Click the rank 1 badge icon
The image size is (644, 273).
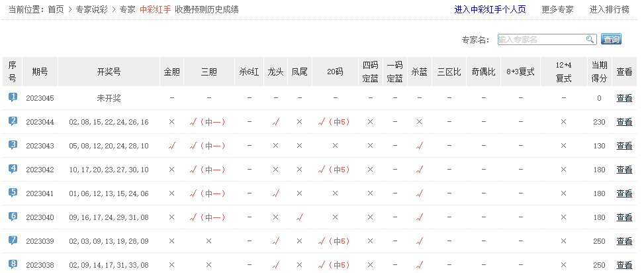coord(13,97)
